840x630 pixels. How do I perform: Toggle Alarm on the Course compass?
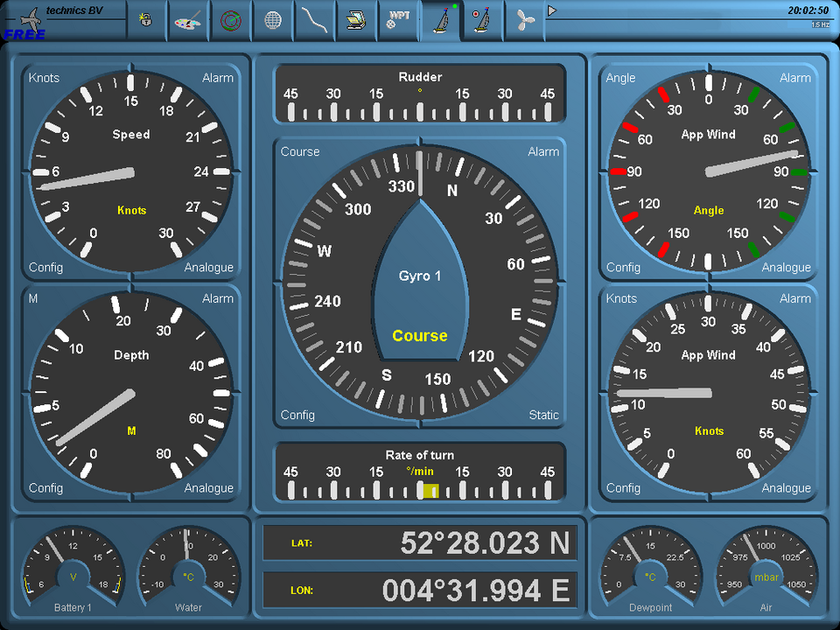pos(543,151)
